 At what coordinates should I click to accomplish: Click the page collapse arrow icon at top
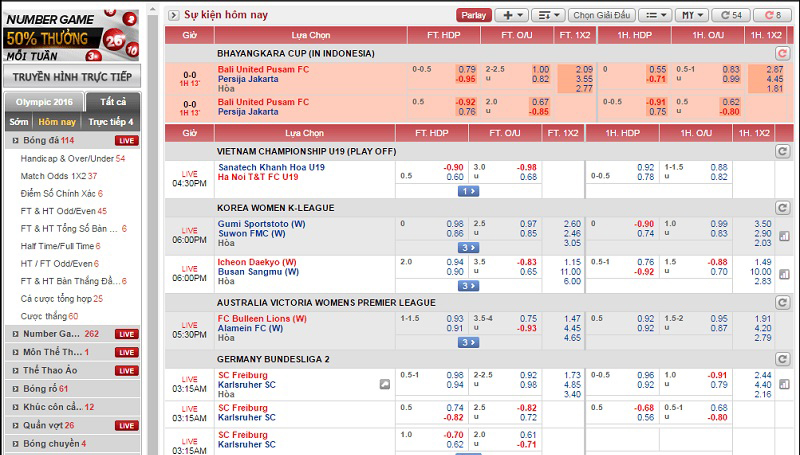pos(174,15)
